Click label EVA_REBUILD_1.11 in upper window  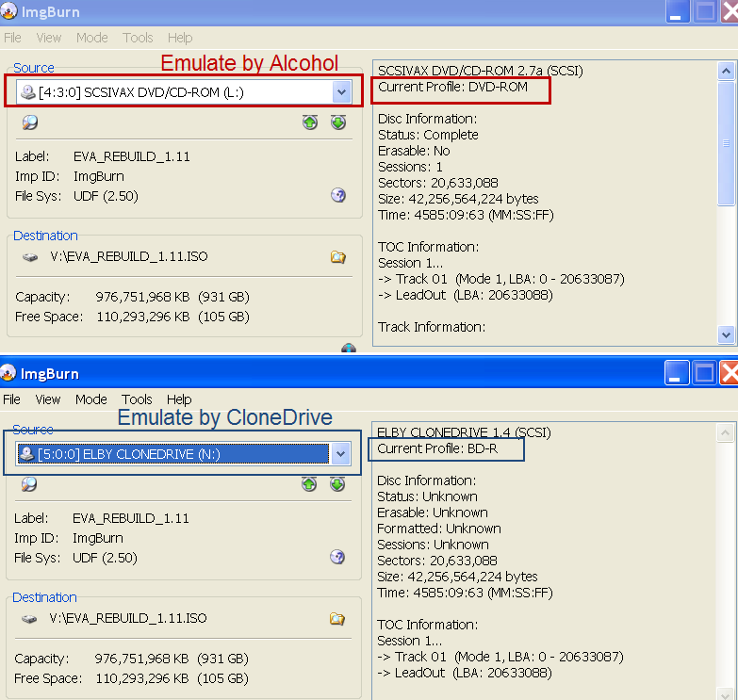coord(132,156)
